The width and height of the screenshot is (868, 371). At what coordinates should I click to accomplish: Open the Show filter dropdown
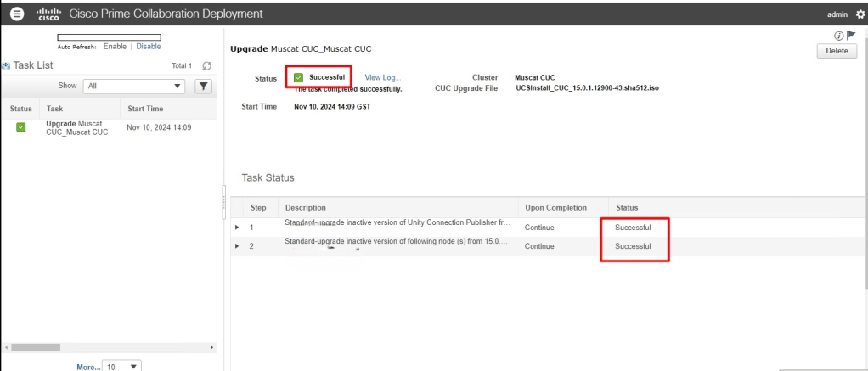(134, 86)
